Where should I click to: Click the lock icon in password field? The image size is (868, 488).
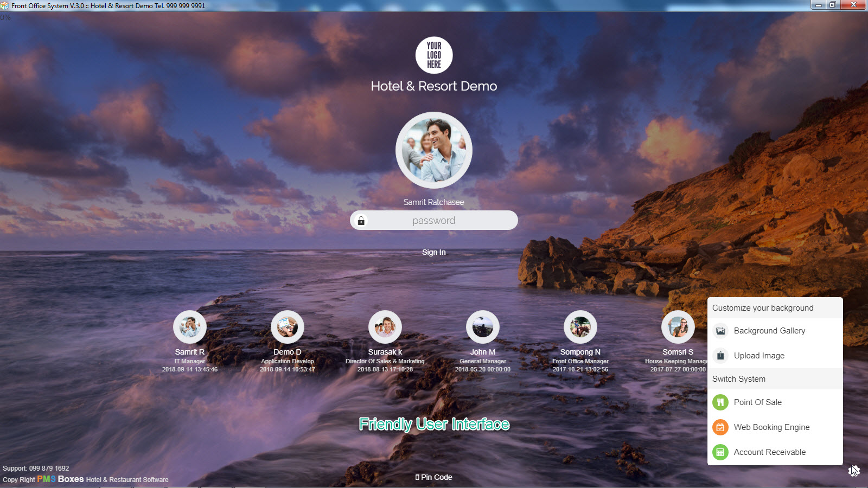(361, 221)
